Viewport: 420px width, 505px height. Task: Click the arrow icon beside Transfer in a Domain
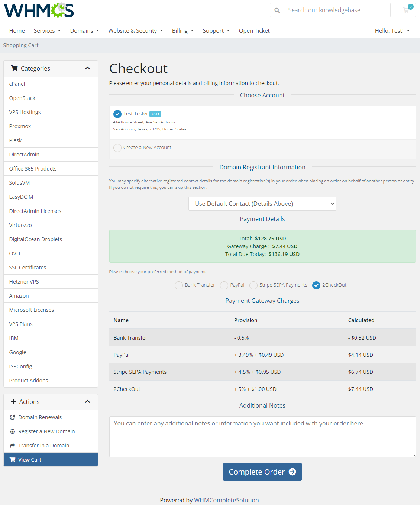12,445
